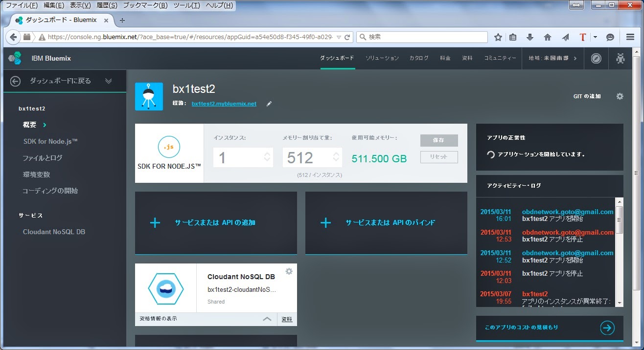
Task: Click the 検索 browser search field
Action: click(x=422, y=37)
